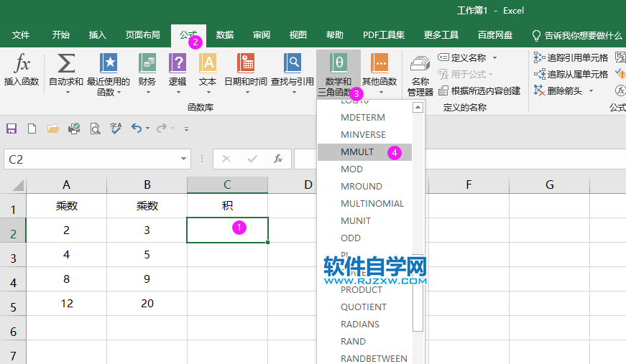This screenshot has width=626, height=364.
Task: Expand the Name Box dropdown arrow
Action: click(183, 159)
